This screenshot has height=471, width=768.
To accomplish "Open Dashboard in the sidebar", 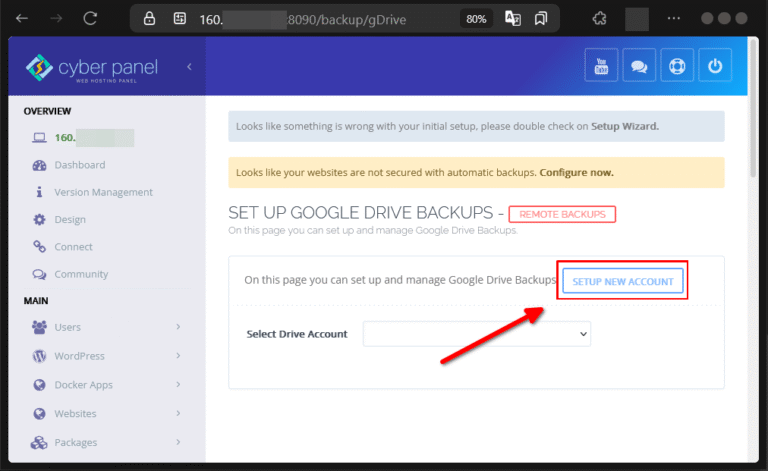I will point(80,165).
